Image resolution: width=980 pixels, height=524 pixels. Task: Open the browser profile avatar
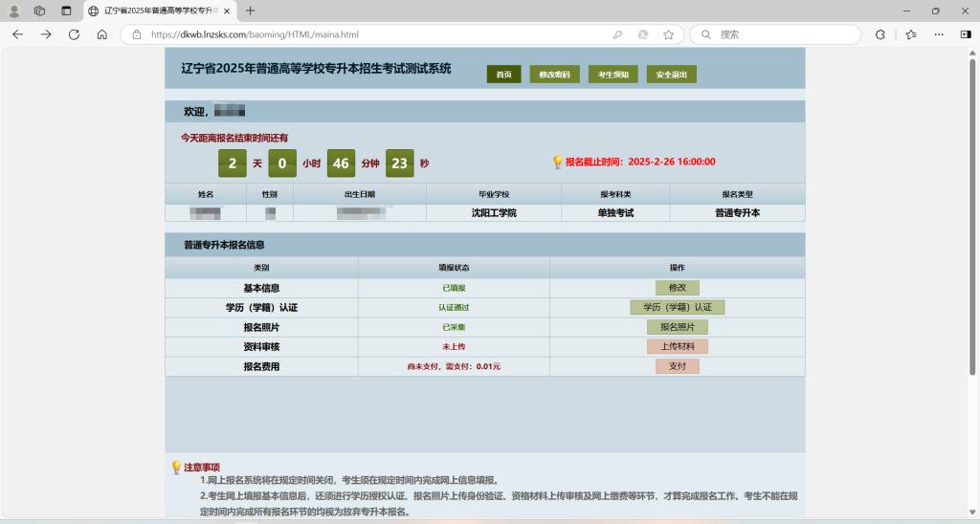tap(14, 11)
